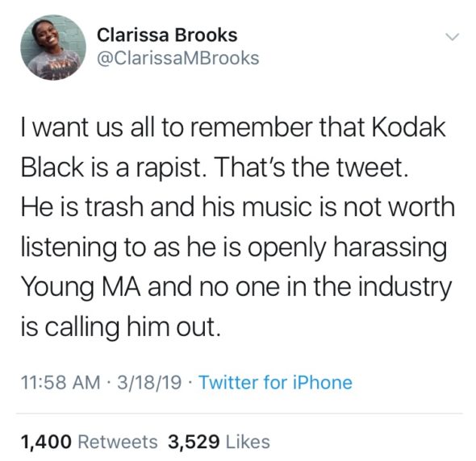This screenshot has width=476, height=461.
Task: Click the word Likes
Action: click(x=248, y=442)
